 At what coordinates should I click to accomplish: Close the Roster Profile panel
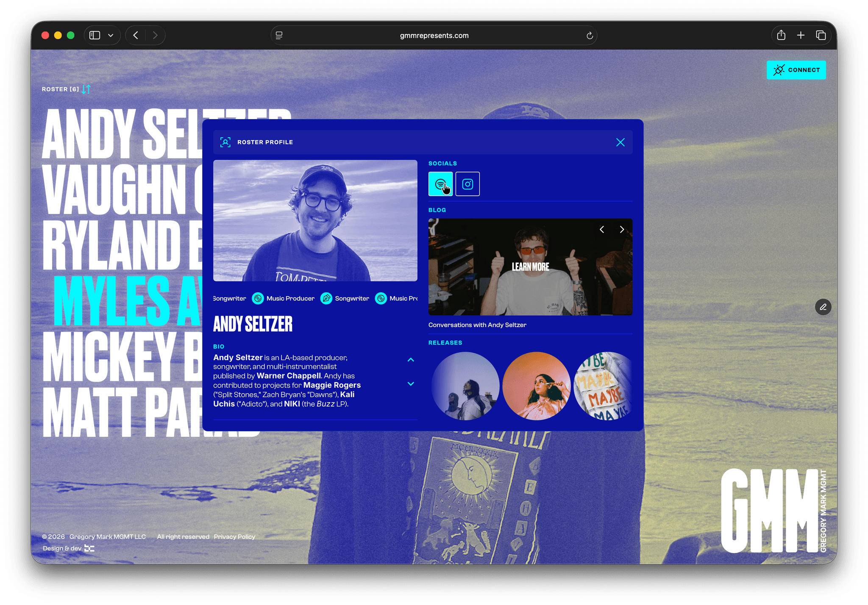620,142
